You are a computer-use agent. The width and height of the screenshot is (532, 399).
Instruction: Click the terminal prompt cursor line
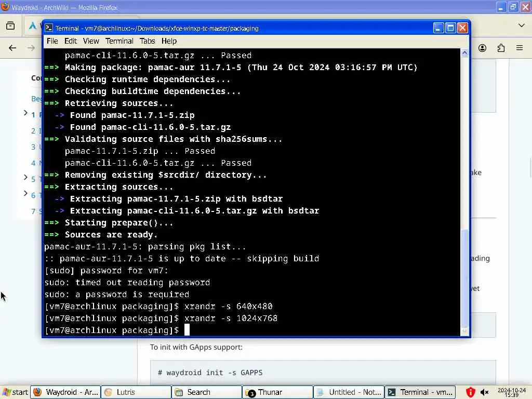click(117, 330)
